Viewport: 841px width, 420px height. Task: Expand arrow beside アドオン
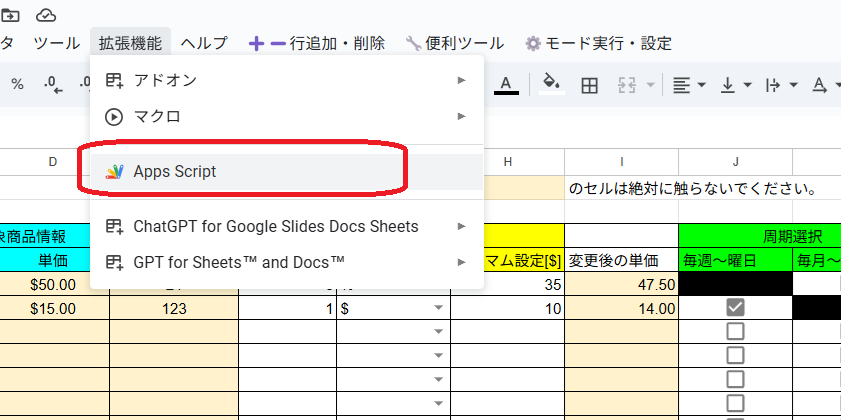(462, 80)
